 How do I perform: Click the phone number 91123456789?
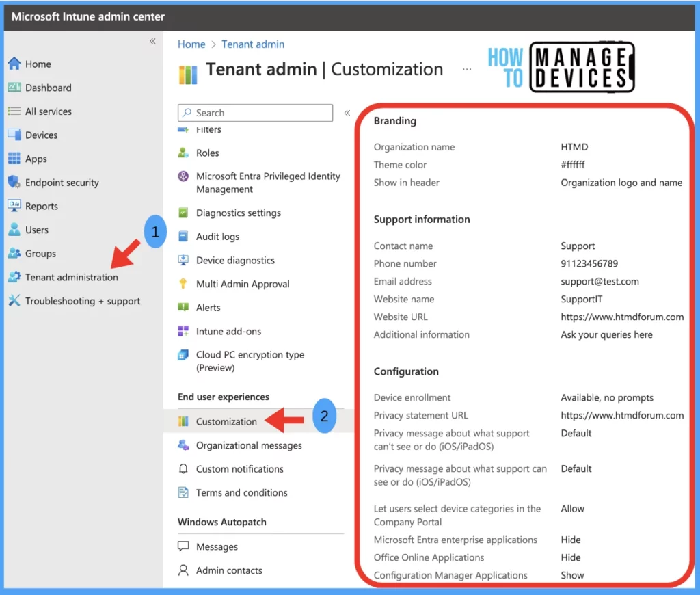click(x=589, y=263)
